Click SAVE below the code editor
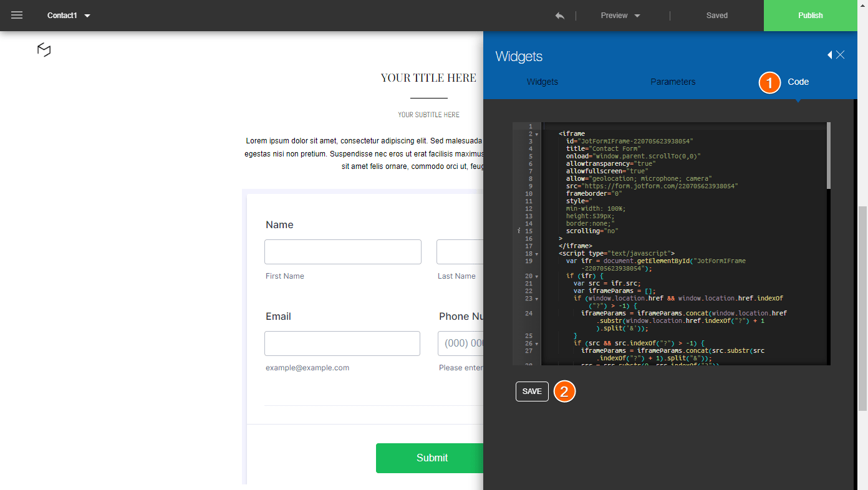Image resolution: width=868 pixels, height=490 pixels. 532,392
